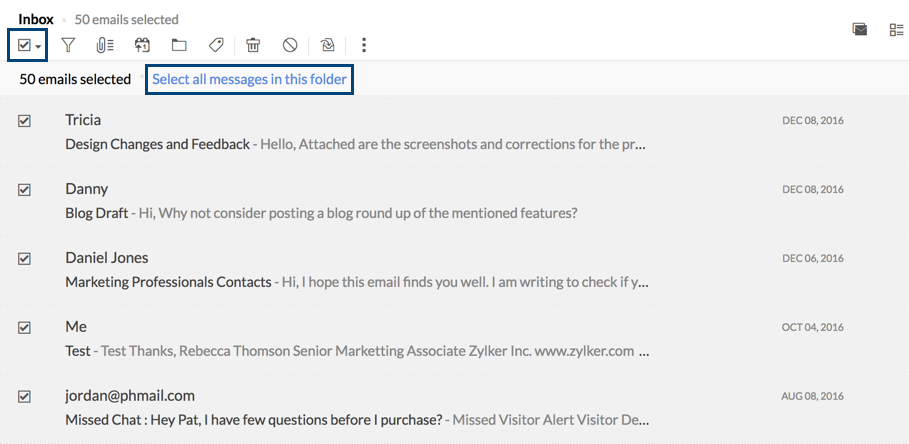909x444 pixels.
Task: Click the archive icon in toolbar
Action: (x=142, y=45)
